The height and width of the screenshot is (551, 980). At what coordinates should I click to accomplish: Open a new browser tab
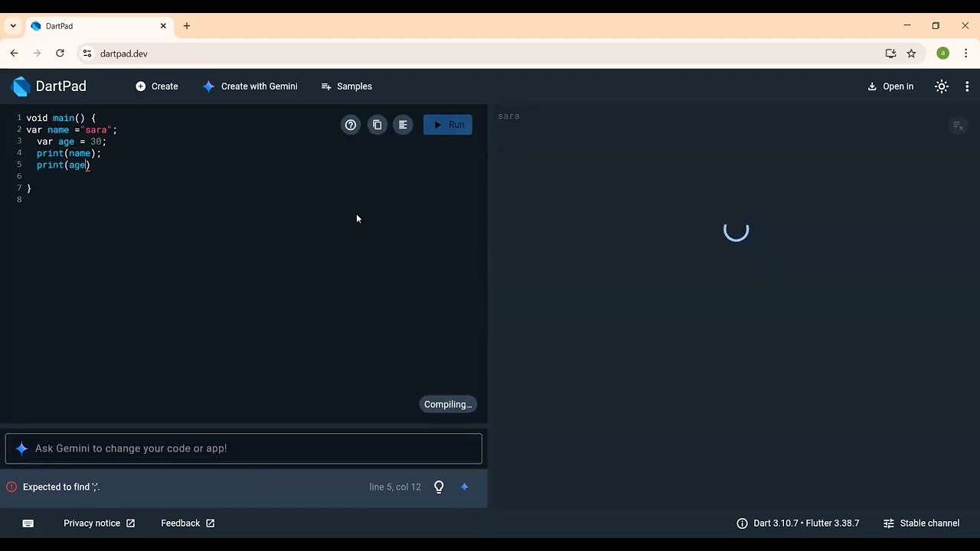tap(187, 26)
